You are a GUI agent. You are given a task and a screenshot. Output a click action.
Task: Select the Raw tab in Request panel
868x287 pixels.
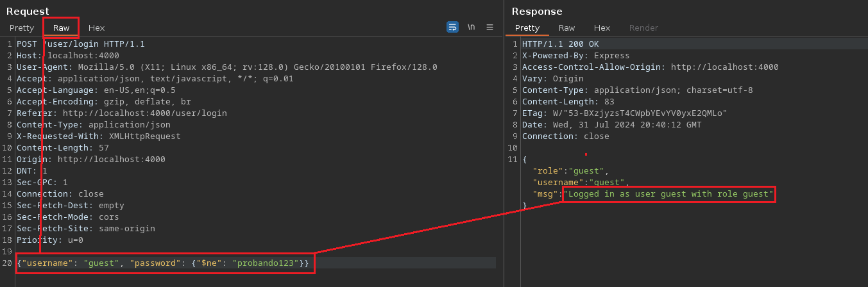[62, 28]
